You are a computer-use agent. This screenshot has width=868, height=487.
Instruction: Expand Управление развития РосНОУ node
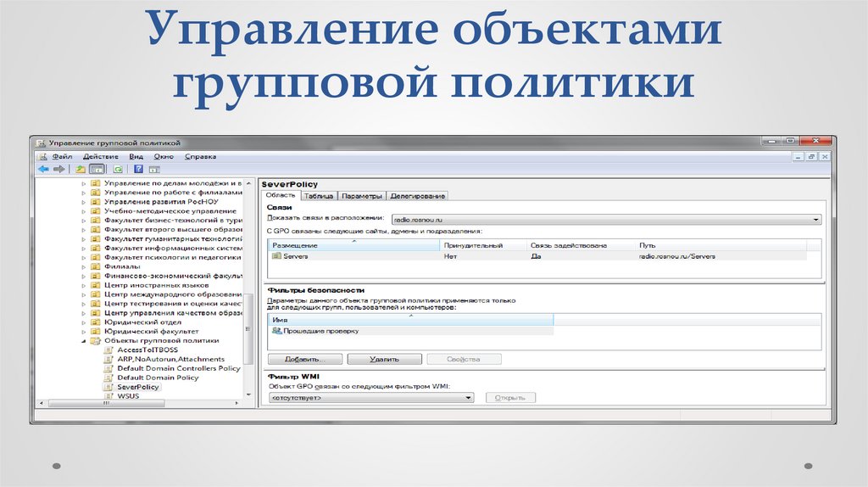84,202
